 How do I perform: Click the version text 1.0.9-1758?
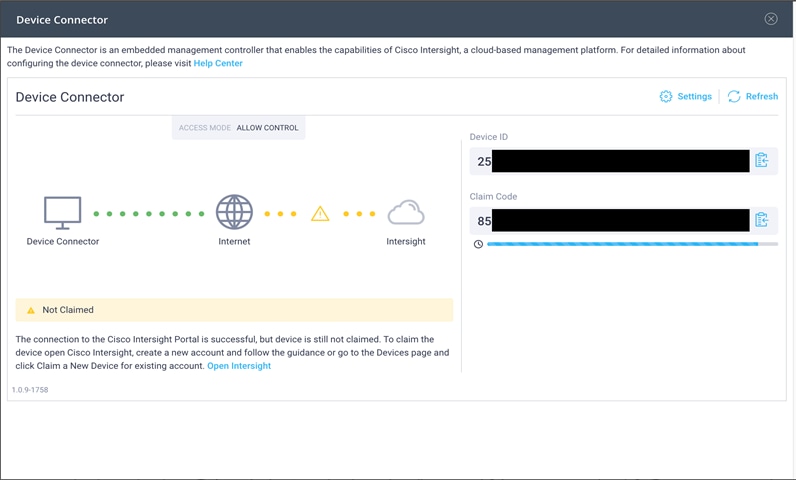pyautogui.click(x=30, y=390)
